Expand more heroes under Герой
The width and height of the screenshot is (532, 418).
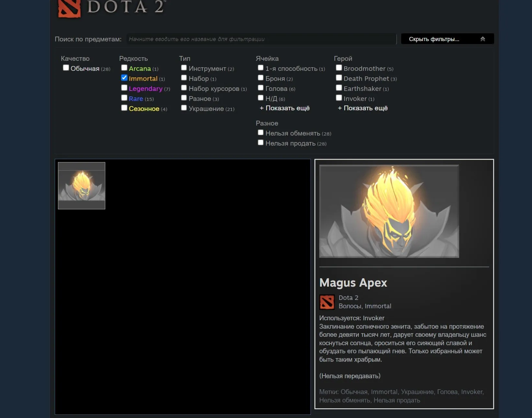(363, 108)
